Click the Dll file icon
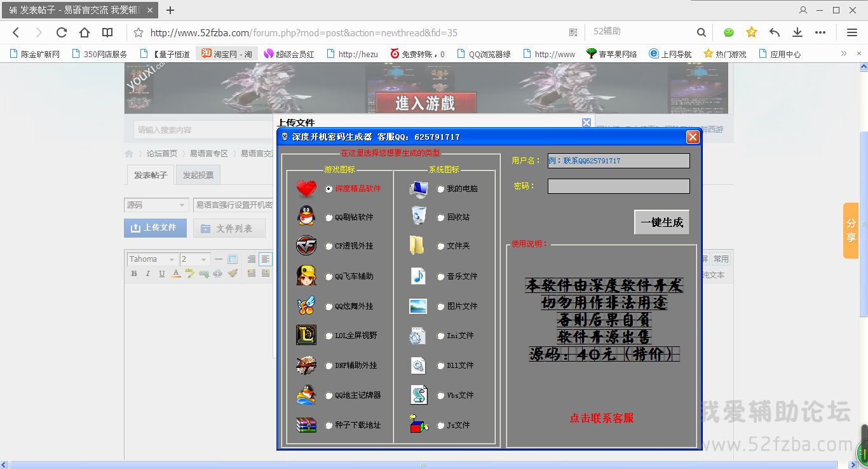 pyautogui.click(x=417, y=365)
